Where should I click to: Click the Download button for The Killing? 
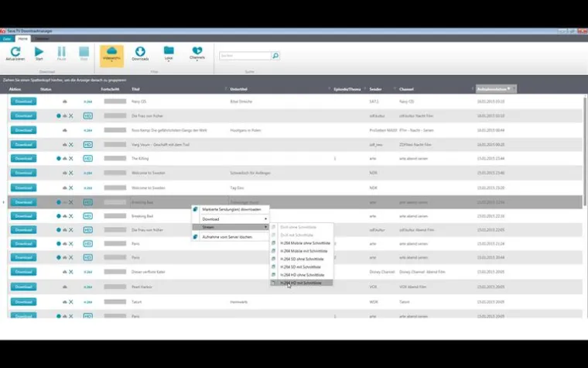click(x=23, y=158)
